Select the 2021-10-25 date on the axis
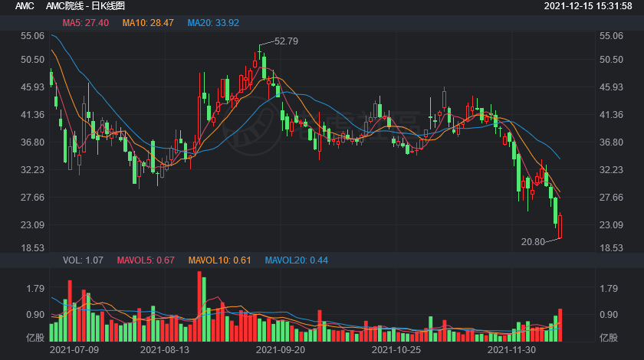644x360 pixels. click(x=396, y=349)
